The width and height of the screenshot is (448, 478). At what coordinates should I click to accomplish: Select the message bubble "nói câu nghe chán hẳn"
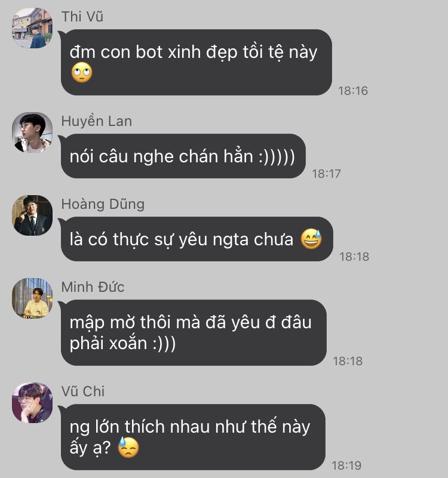point(183,156)
